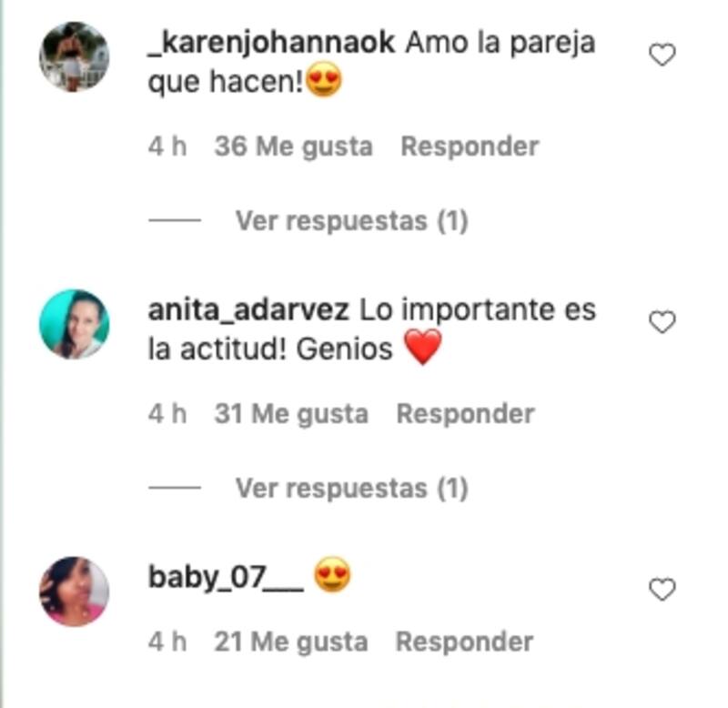Like baby_07___'s comment with the heart
Image resolution: width=728 pixels, height=708 pixels.
pyautogui.click(x=662, y=589)
